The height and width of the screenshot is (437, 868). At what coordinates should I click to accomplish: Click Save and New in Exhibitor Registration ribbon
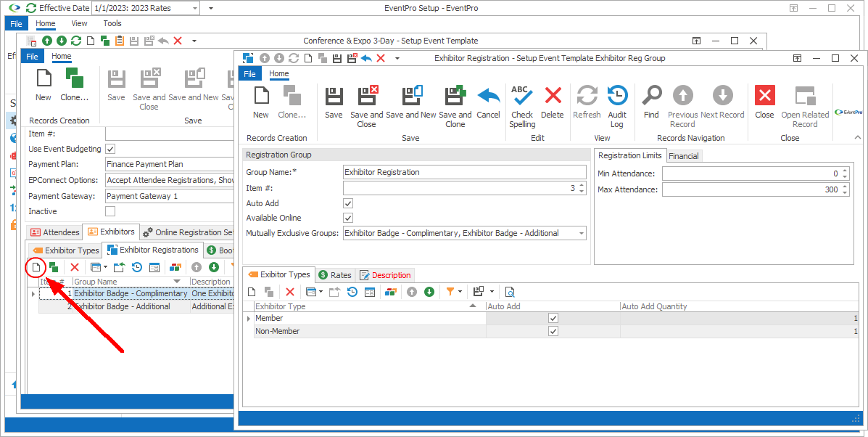click(x=410, y=102)
